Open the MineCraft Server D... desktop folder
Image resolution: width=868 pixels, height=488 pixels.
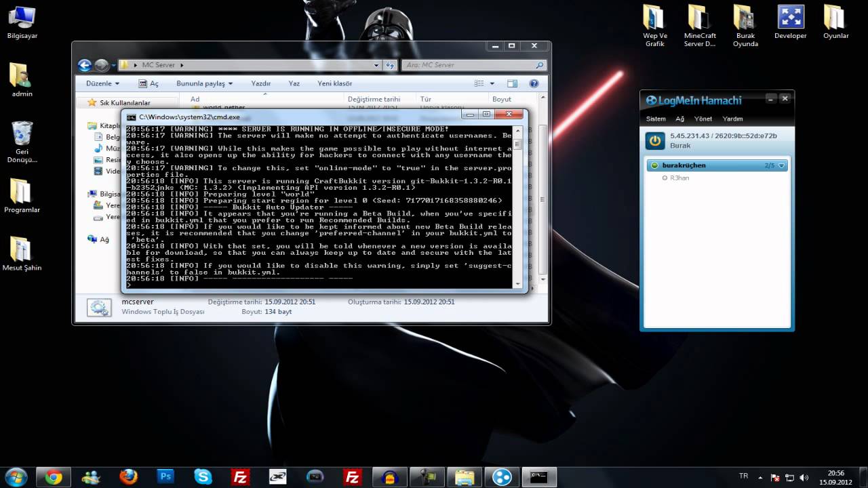pyautogui.click(x=700, y=26)
